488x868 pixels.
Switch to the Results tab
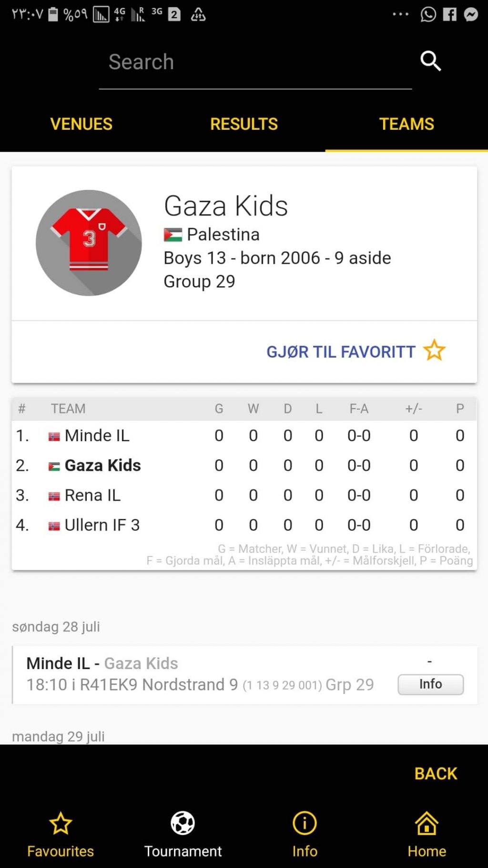[244, 124]
